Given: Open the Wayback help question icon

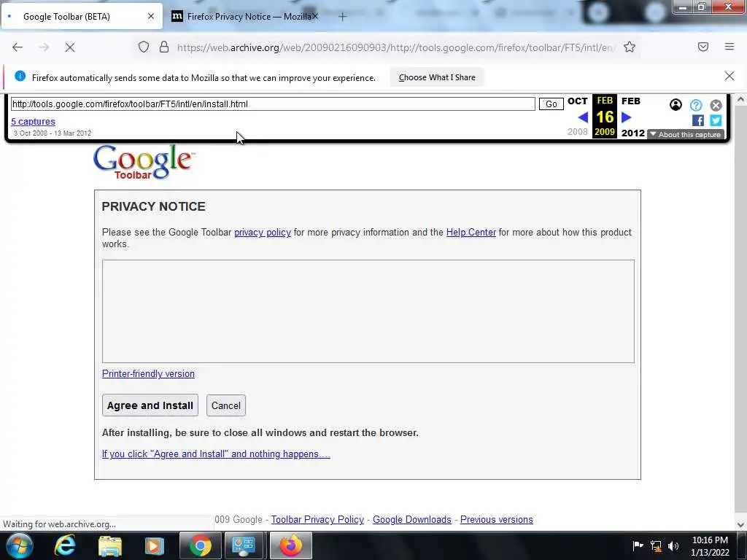Looking at the screenshot, I should [695, 105].
